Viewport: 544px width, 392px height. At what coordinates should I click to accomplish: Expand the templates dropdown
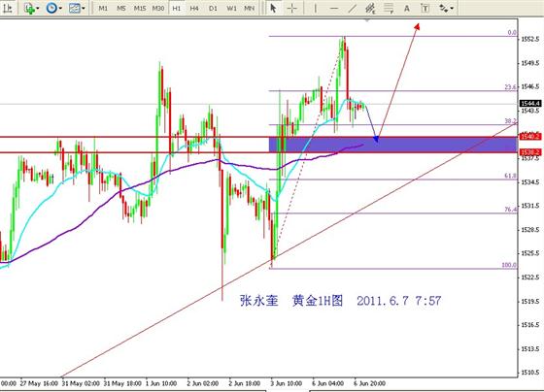click(x=84, y=9)
